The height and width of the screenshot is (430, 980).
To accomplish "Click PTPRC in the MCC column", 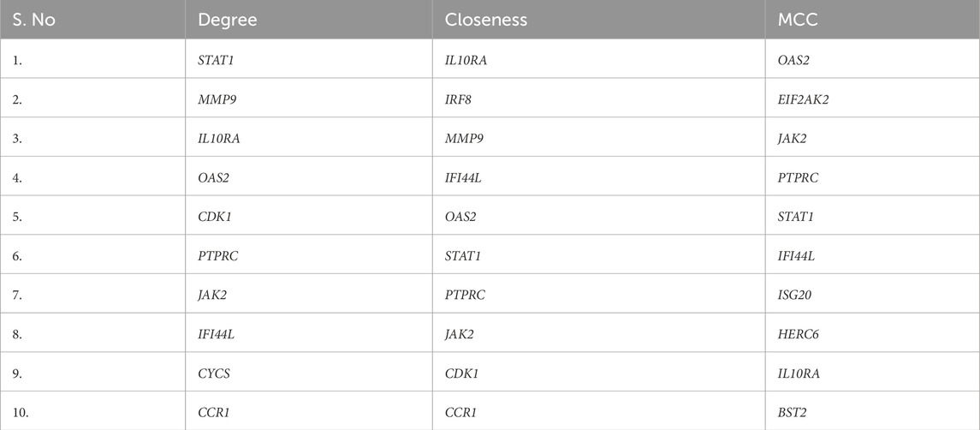I will coord(799,176).
